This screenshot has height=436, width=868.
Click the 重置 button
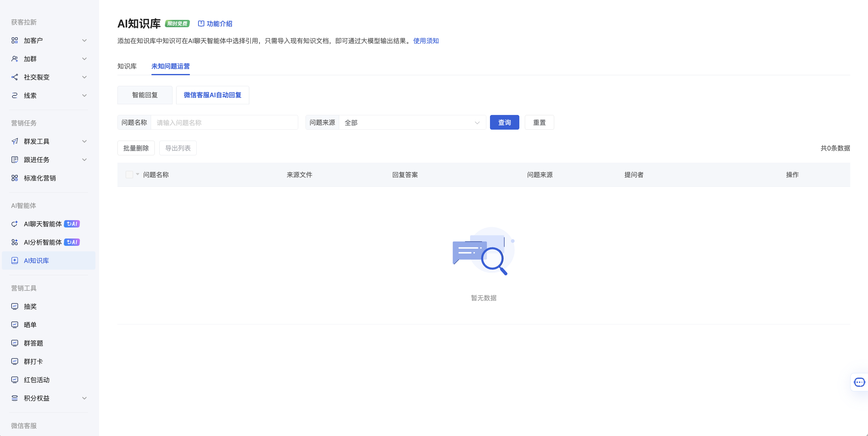pos(540,122)
